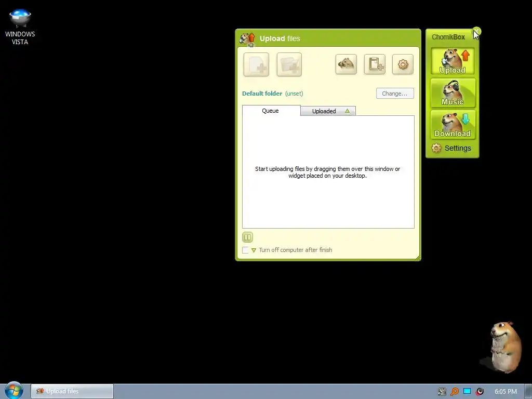Click the Upload files window title icon
Screen dimensions: 532x399
coord(247,39)
